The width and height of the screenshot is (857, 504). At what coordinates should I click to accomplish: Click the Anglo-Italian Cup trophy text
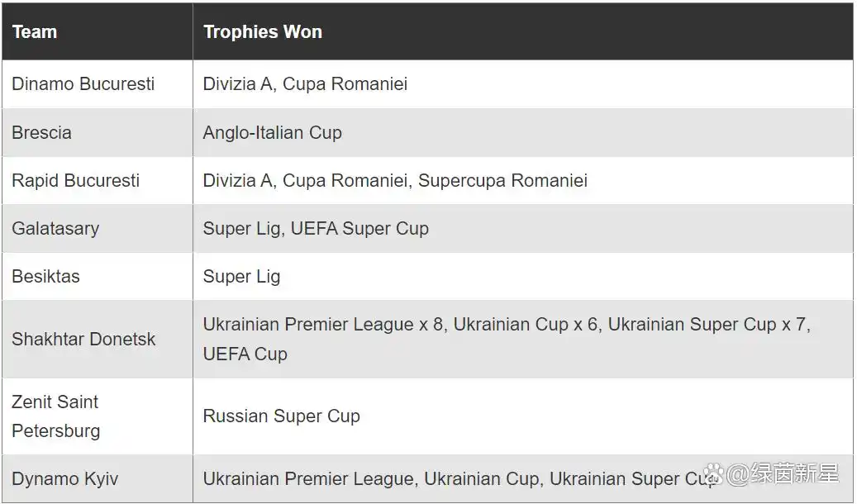coord(272,133)
